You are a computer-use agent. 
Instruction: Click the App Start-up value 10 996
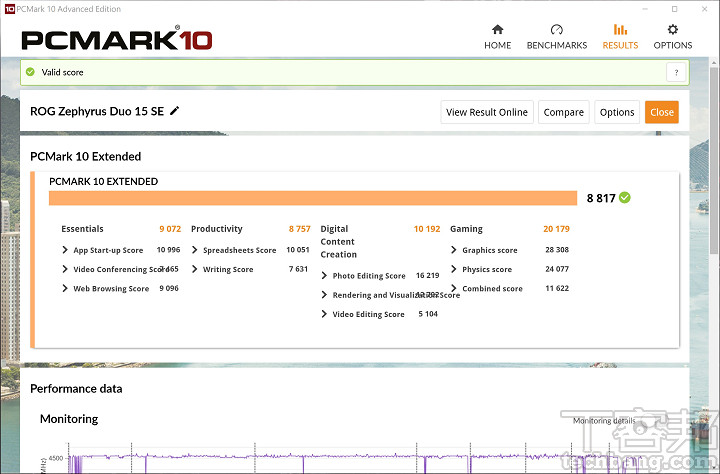[x=168, y=249]
